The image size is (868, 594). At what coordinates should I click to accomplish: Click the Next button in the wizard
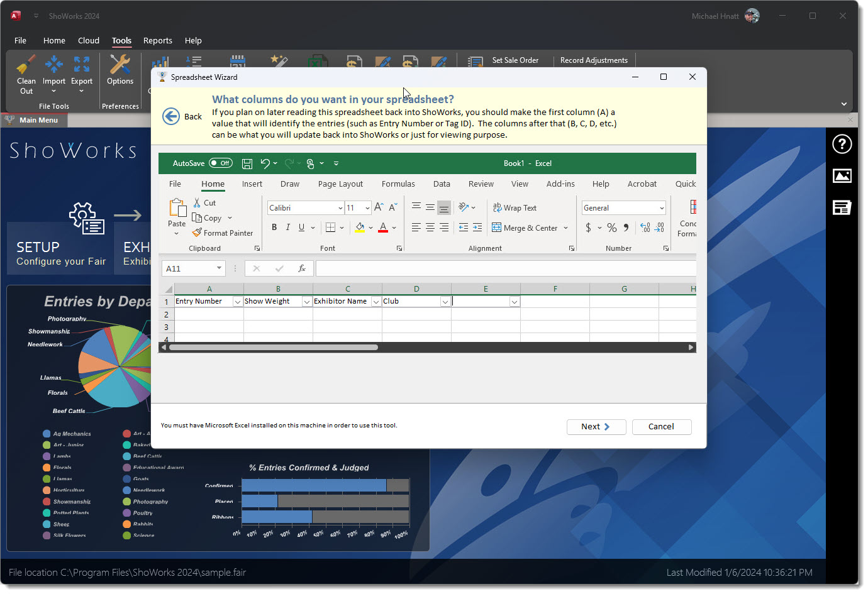[596, 427]
